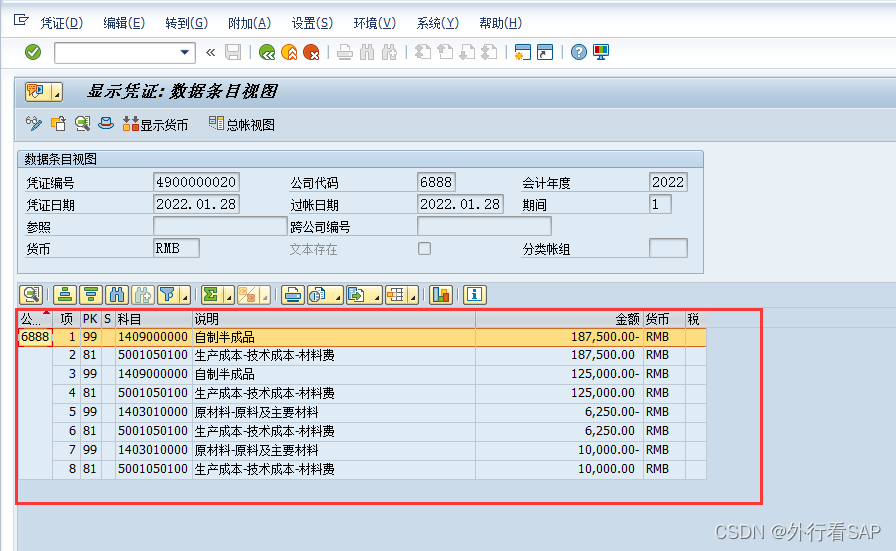Viewport: 896px width, 551px height.
Task: Click the Choose Layout grid icon
Action: click(x=396, y=295)
